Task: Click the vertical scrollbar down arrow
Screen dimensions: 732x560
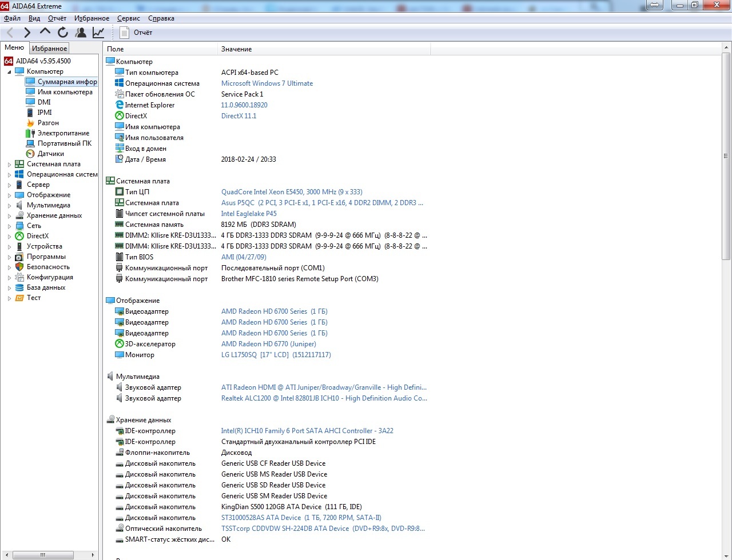Action: tap(726, 555)
